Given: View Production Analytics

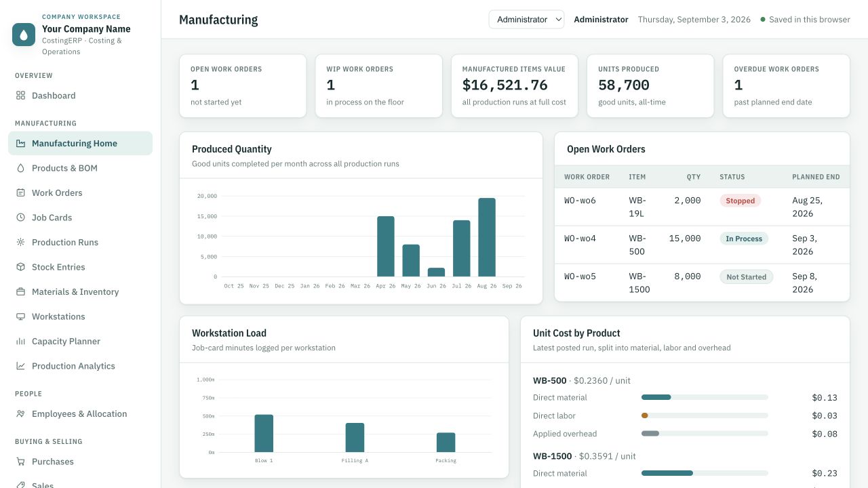Looking at the screenshot, I should click(x=80, y=366).
